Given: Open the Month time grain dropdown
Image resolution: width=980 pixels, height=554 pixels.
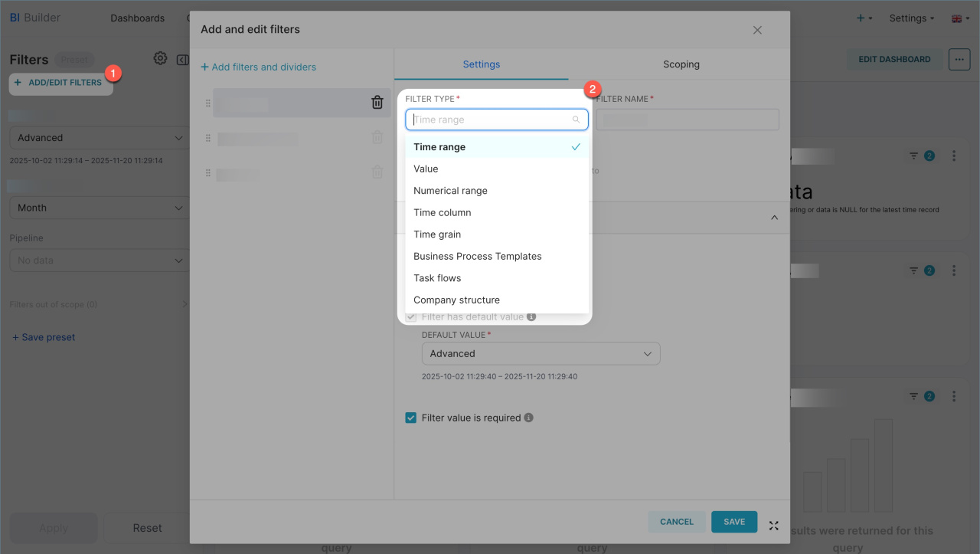Looking at the screenshot, I should point(99,208).
